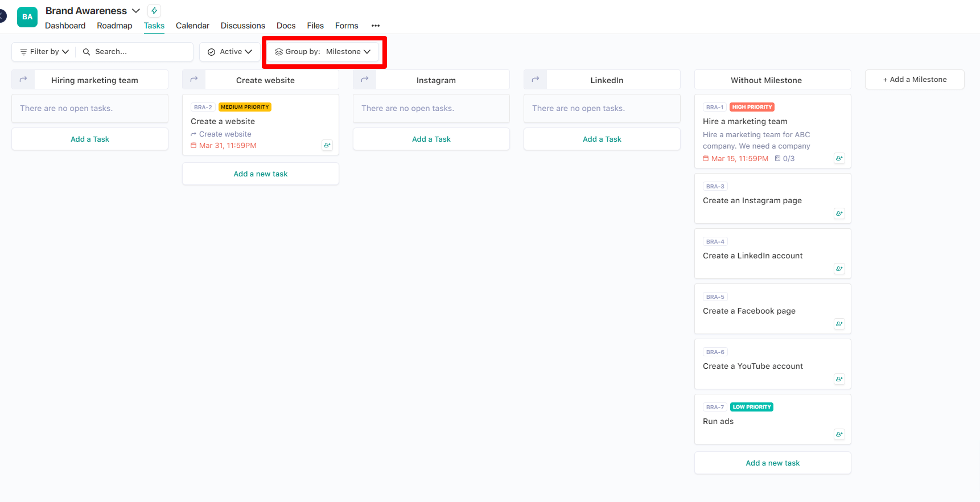Expand the Brand Awareness project chevron
Viewport: 980px width, 502px height.
point(136,11)
